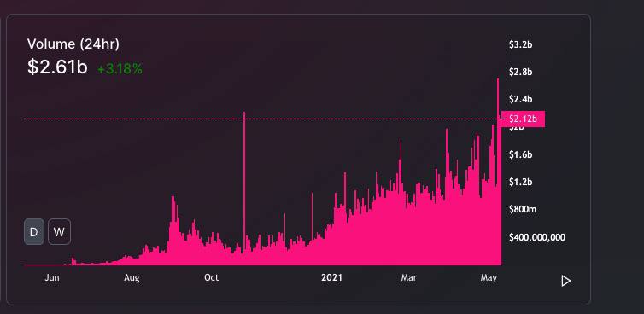Click the $3.2b axis label

coord(520,44)
